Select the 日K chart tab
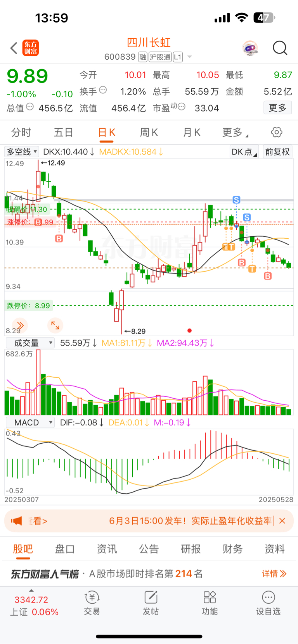 107,133
